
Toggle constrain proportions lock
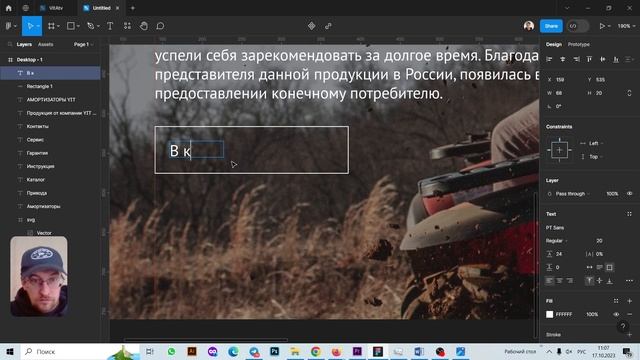(x=629, y=93)
